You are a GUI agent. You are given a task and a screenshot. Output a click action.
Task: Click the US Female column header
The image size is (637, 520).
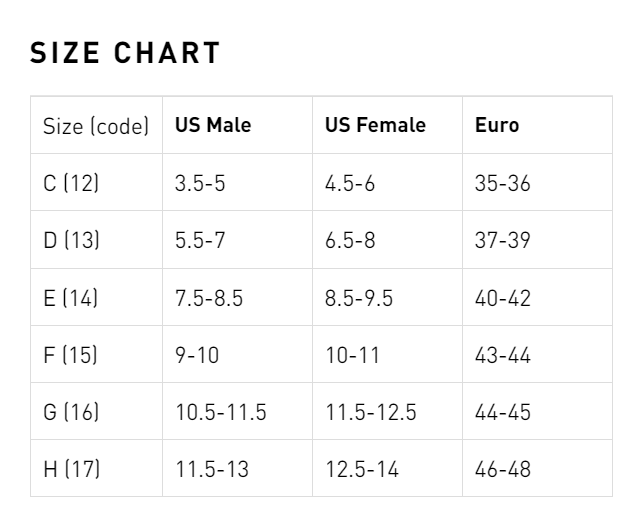(375, 126)
